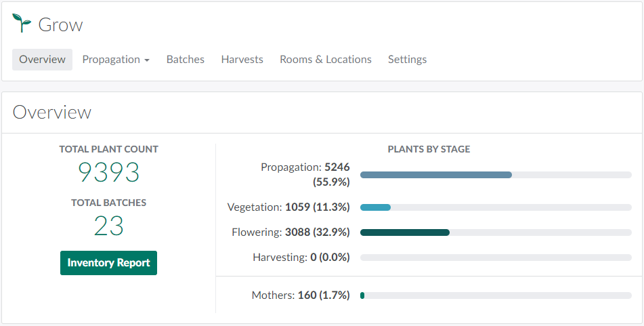Click the Propagation progress bar

click(x=496, y=175)
